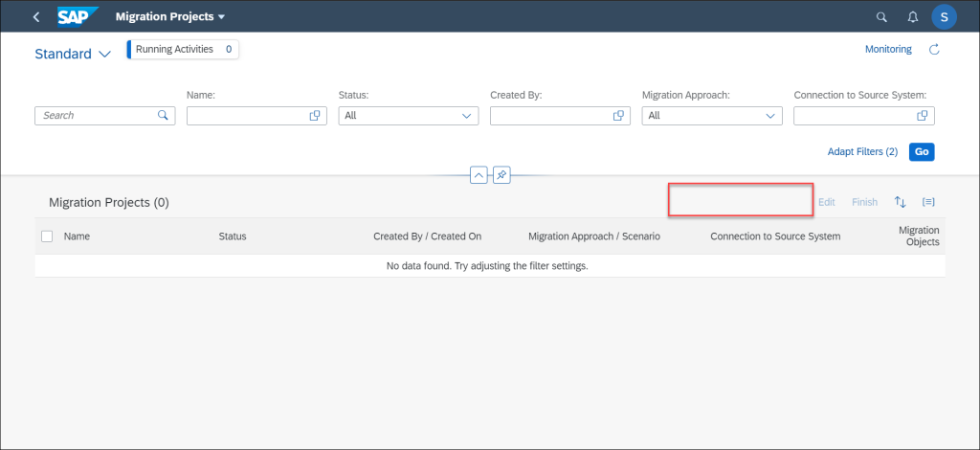
Task: Refresh the page with circular arrow icon
Action: coord(934,50)
